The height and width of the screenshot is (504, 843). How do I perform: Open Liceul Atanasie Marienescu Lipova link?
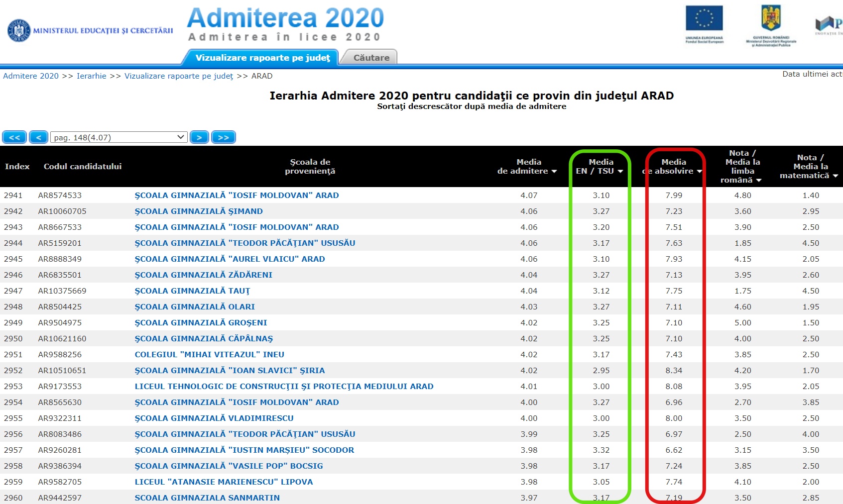point(224,482)
